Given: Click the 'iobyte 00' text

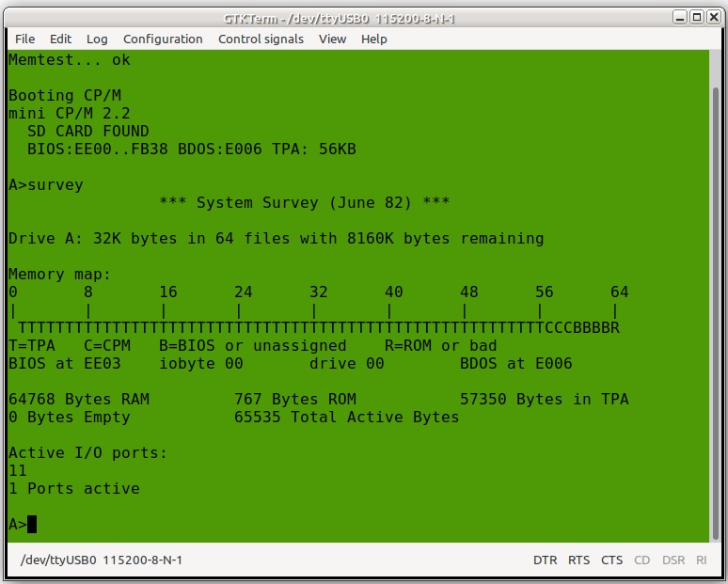Looking at the screenshot, I should (x=201, y=364).
